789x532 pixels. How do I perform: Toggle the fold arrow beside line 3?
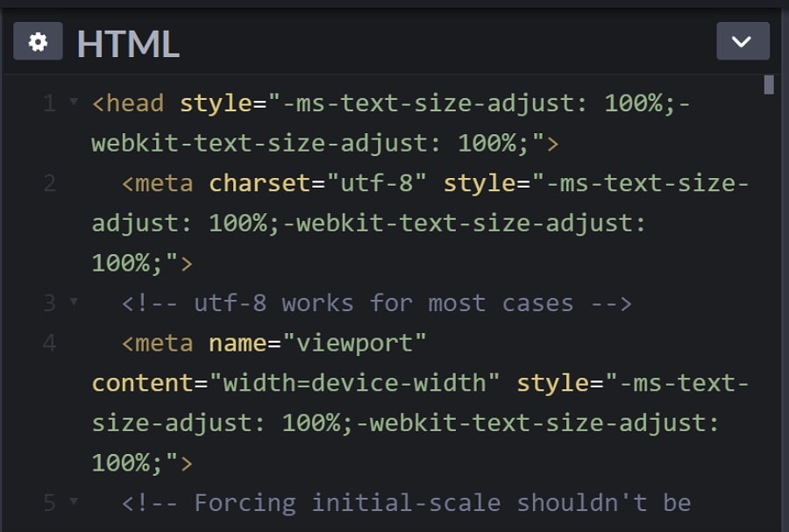tap(74, 303)
